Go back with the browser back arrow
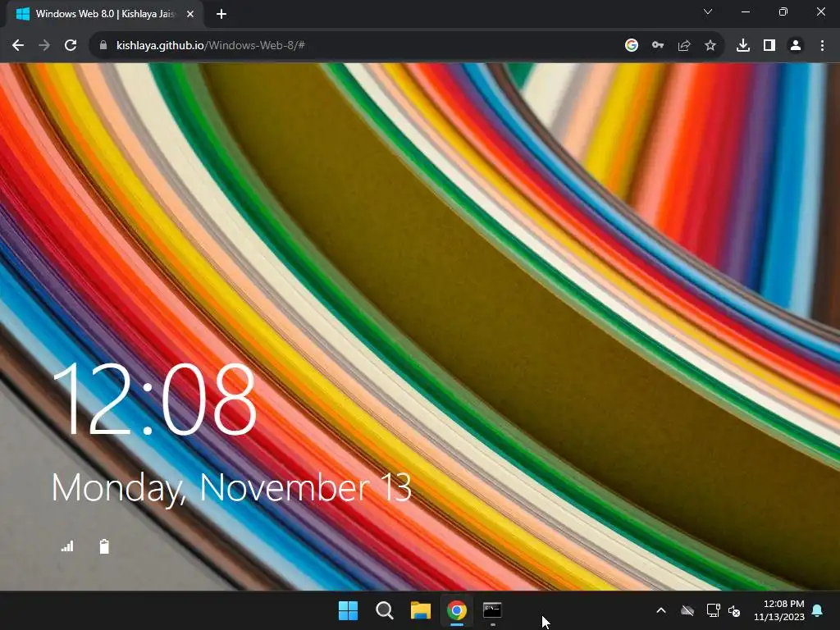 pyautogui.click(x=18, y=46)
